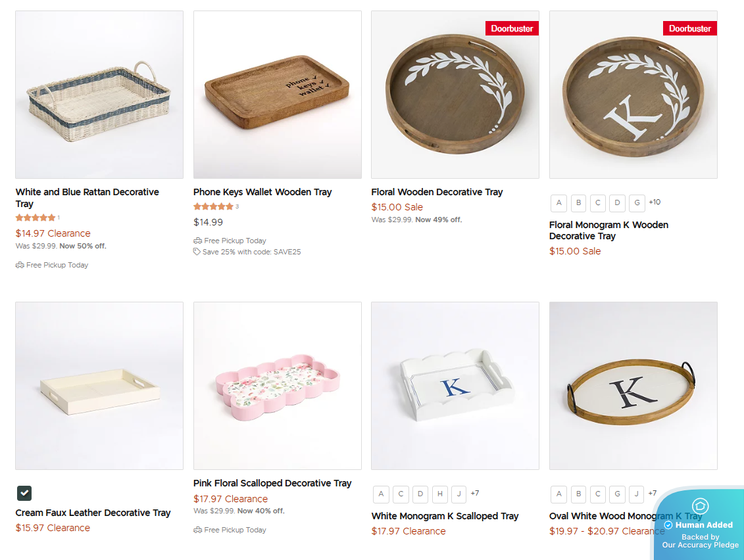Select letter A swatch on White Monogram K Scalloped Tray
Viewport: 744px width, 560px height.
point(381,494)
